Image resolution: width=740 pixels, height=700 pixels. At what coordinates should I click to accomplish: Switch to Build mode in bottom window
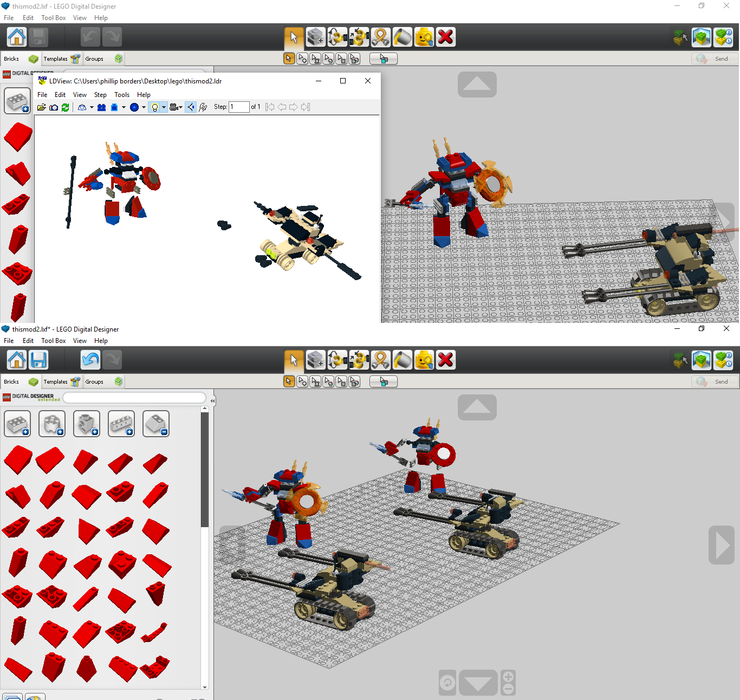coord(680,360)
